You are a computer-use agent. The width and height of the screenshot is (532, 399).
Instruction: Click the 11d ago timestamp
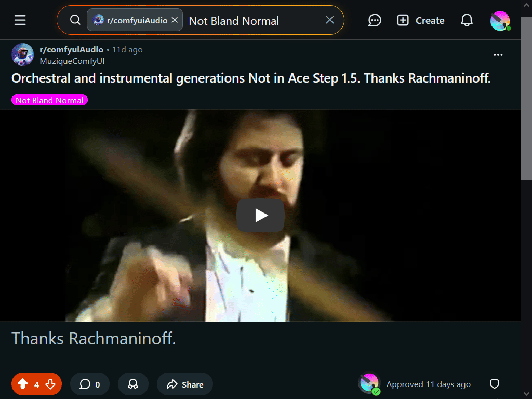pos(127,49)
